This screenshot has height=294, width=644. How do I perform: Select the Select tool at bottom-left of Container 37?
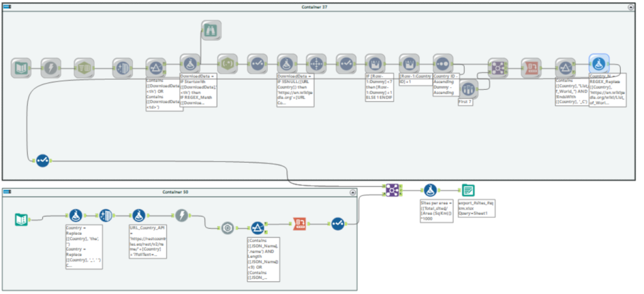point(42,160)
